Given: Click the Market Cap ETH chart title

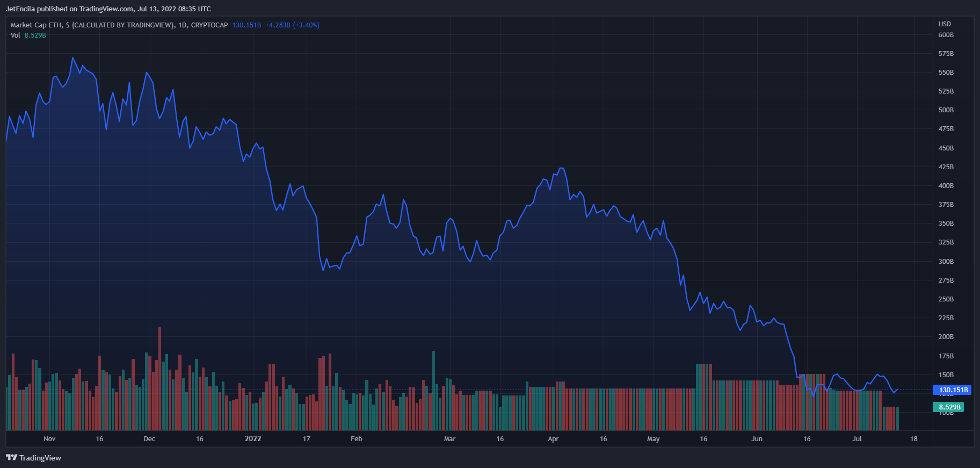Looking at the screenshot, I should (119, 25).
